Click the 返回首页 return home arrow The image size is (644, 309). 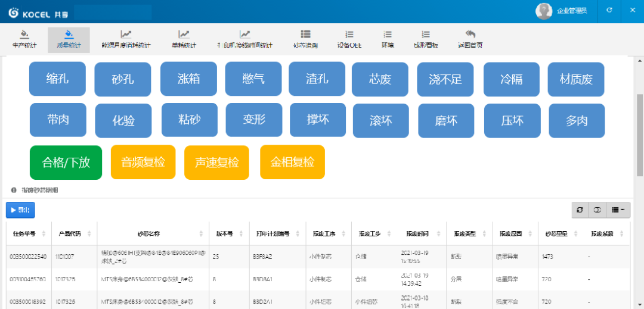point(470,40)
